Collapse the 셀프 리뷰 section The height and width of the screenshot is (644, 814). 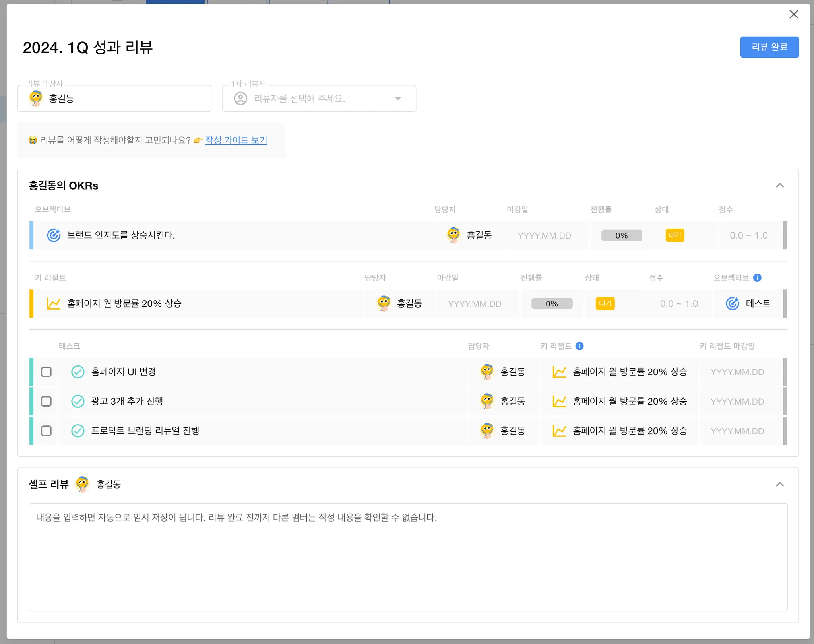click(x=779, y=484)
